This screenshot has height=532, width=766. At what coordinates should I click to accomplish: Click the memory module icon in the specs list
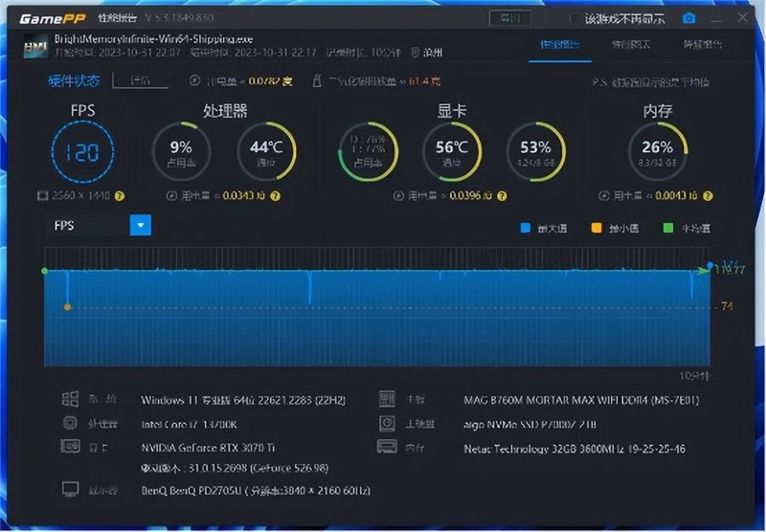click(387, 446)
